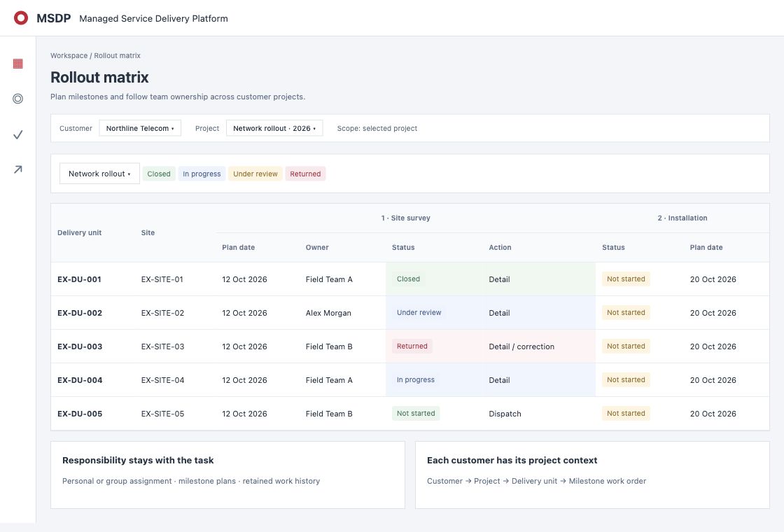Select delivery unit EX-DU-005

pos(80,414)
